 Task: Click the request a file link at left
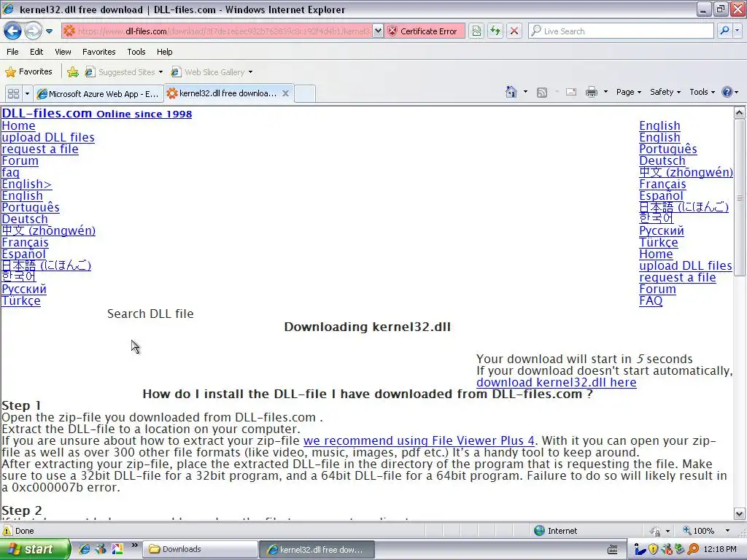40,149
